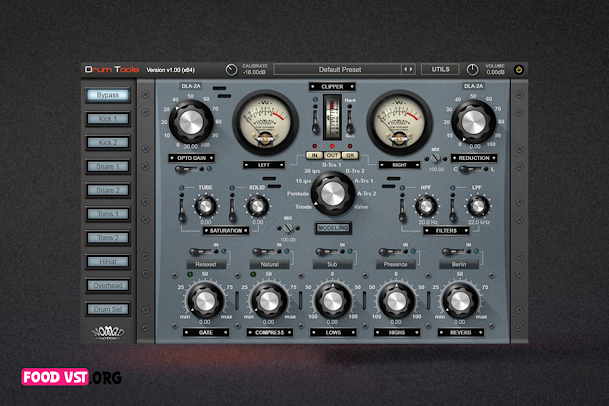Click the left VU meter

click(x=265, y=123)
